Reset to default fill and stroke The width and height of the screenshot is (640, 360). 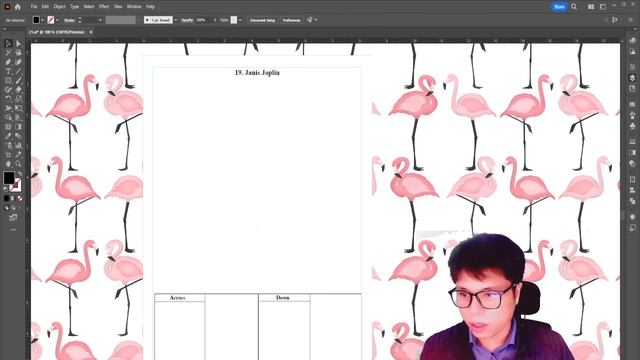6,189
